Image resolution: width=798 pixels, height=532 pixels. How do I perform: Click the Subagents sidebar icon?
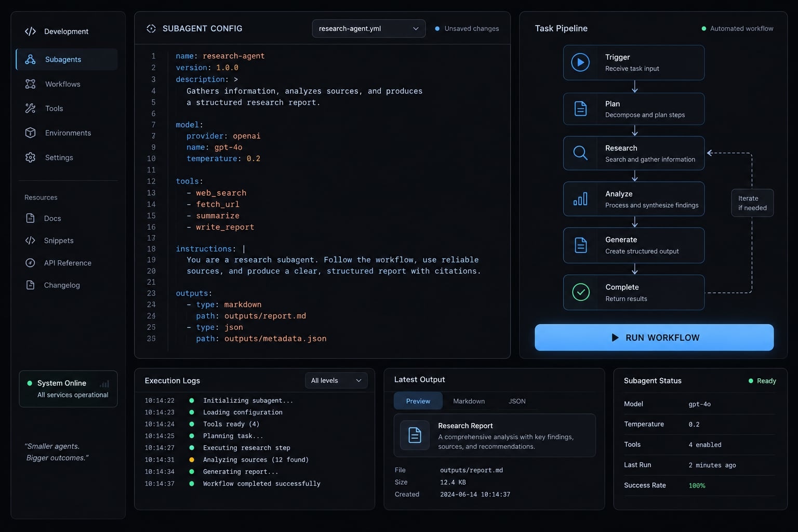pos(31,59)
